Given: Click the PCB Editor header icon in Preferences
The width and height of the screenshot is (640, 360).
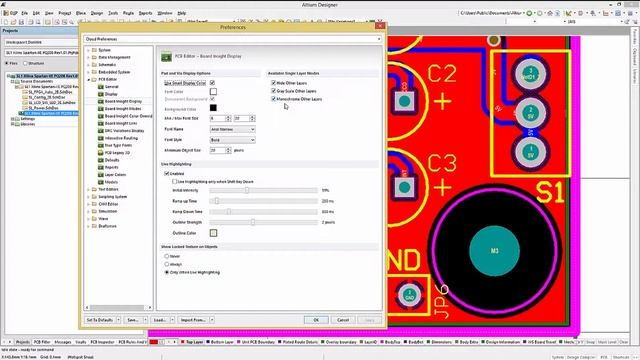Looking at the screenshot, I should (x=166, y=57).
